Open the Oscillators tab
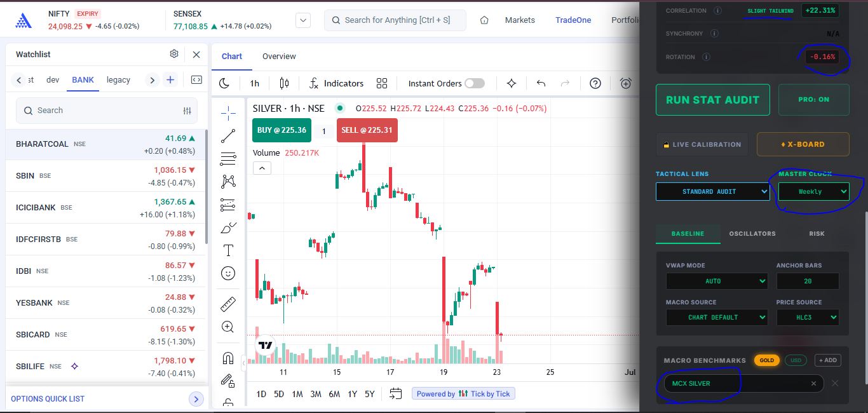The image size is (868, 413). coord(752,234)
